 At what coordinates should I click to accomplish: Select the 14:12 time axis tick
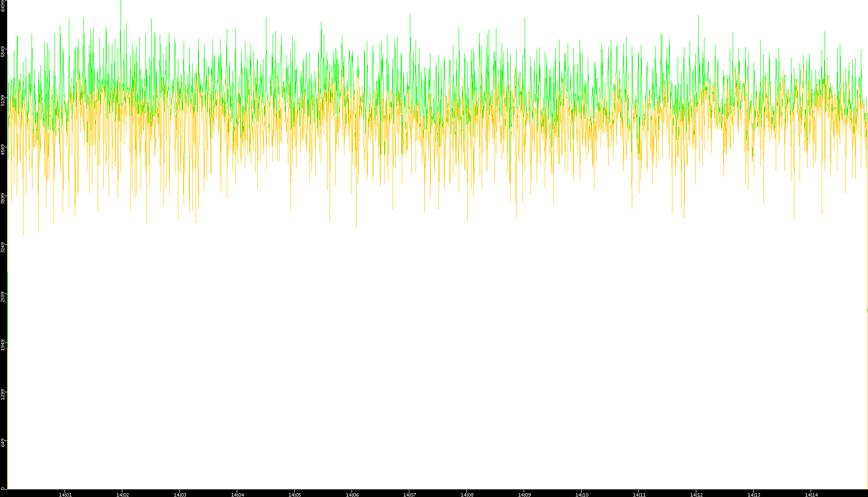click(696, 495)
